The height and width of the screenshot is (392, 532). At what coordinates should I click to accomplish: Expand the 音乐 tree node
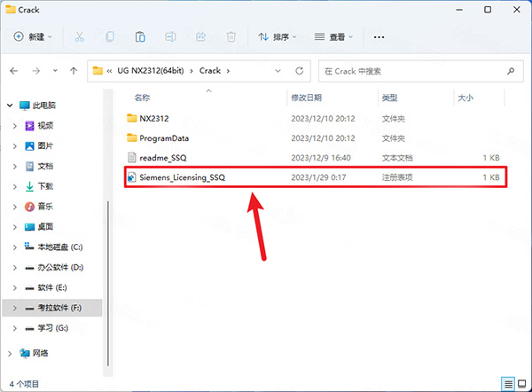click(x=14, y=207)
